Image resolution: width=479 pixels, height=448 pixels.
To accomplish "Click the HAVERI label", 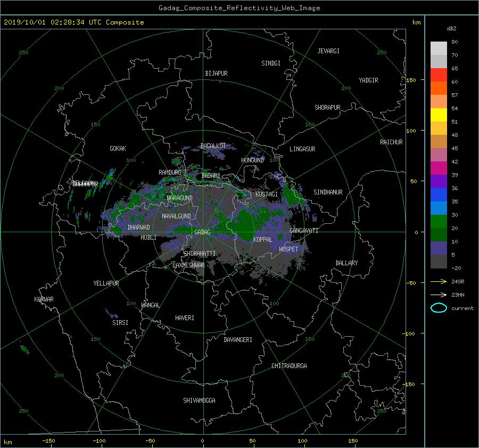I will point(185,318).
